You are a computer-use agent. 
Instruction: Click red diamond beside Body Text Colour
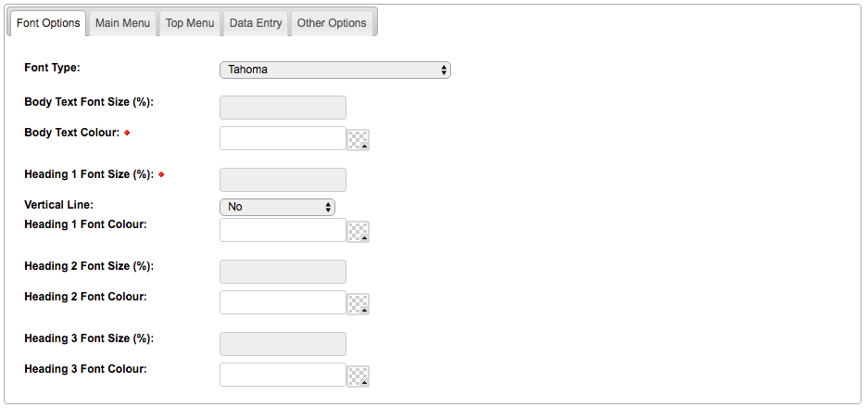coord(127,133)
